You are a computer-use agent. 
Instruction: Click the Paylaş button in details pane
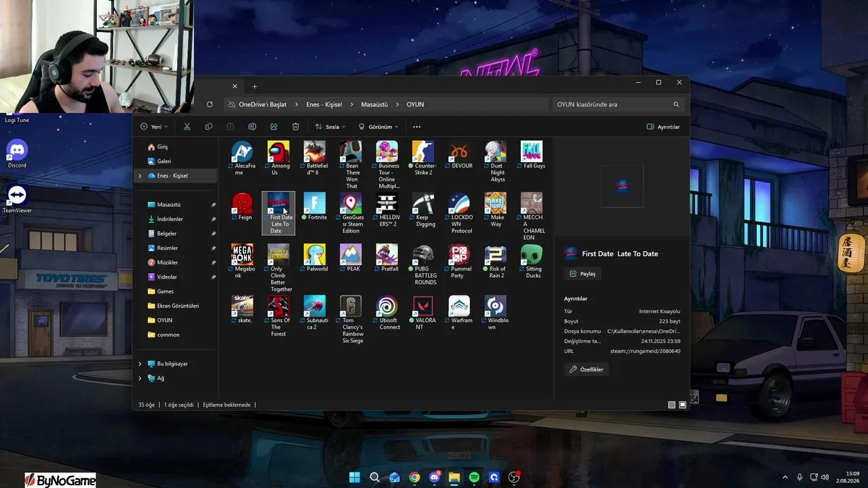[583, 274]
